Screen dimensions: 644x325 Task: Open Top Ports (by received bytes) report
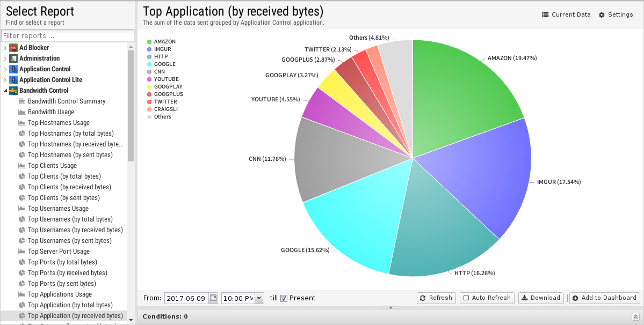click(x=67, y=272)
